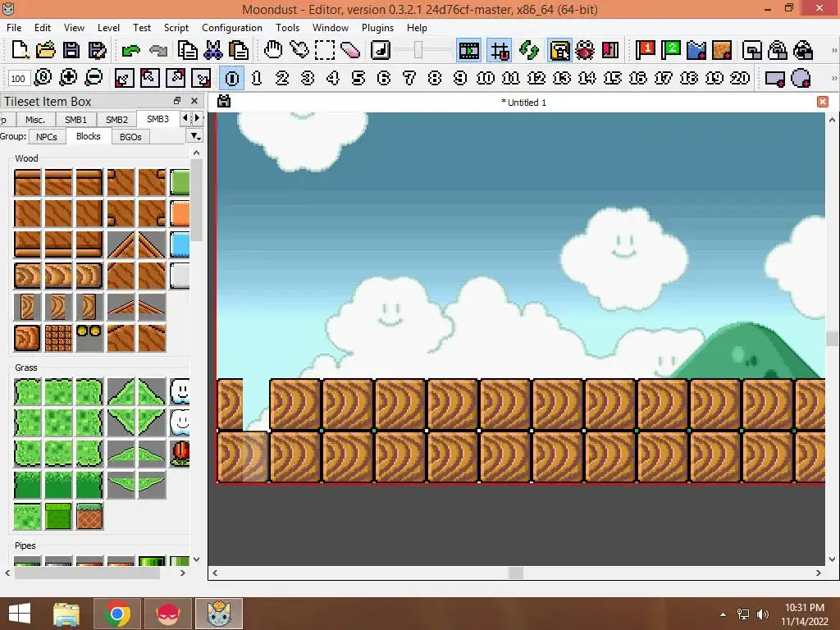This screenshot has width=840, height=630.
Task: Toggle grid snap icon
Action: (500, 50)
